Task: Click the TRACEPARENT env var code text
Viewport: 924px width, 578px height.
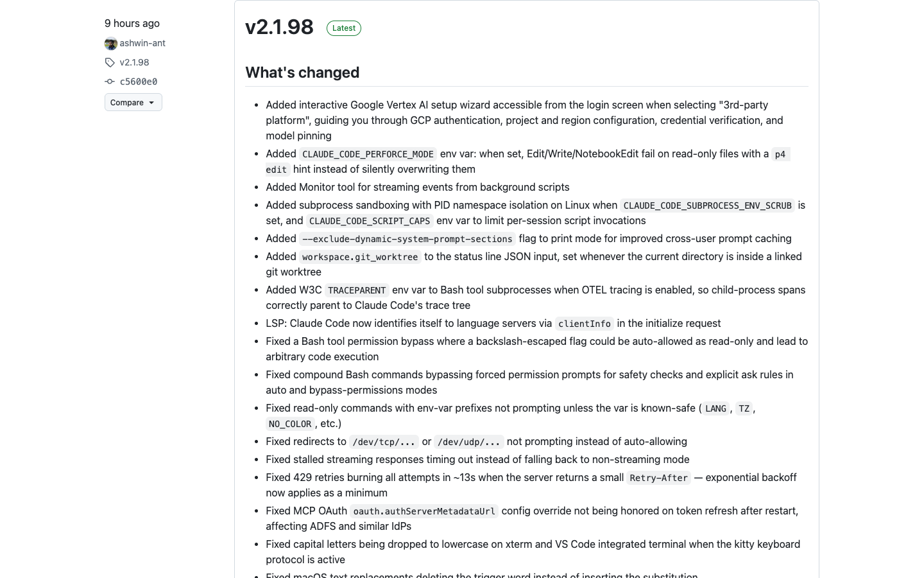Action: click(357, 290)
